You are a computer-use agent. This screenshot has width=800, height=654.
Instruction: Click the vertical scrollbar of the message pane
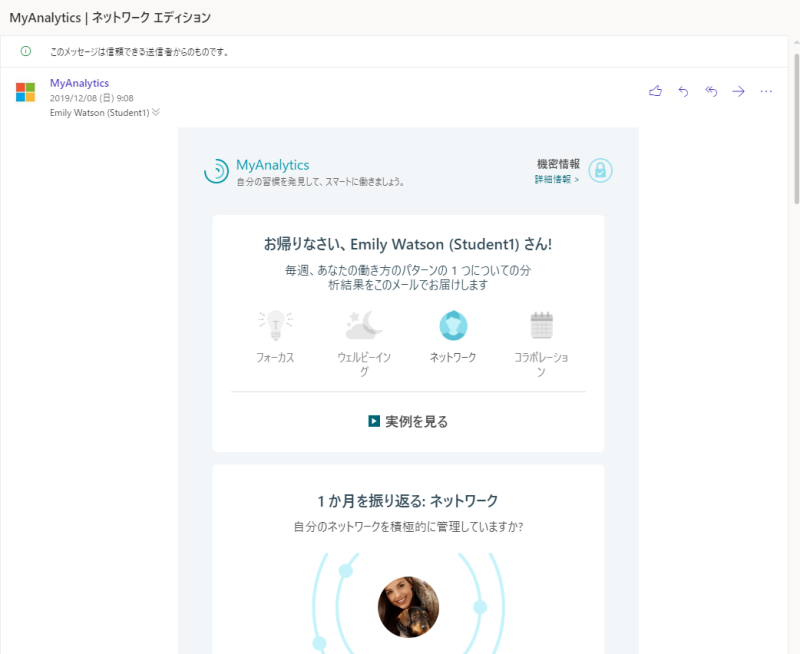tap(796, 128)
